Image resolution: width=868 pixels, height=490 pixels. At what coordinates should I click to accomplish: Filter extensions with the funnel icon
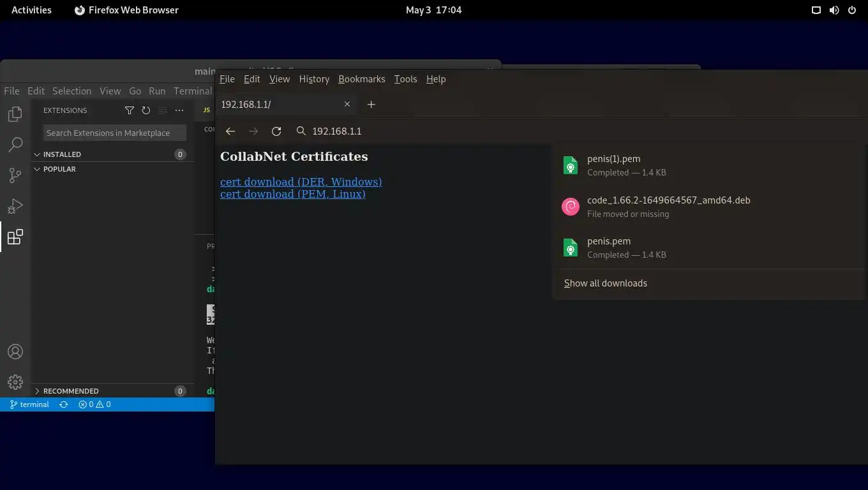click(x=130, y=110)
